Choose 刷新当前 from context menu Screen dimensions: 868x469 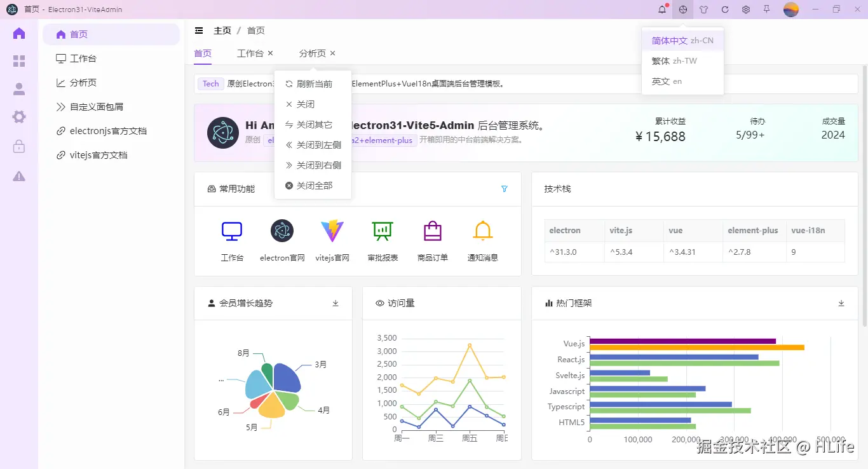[x=313, y=84]
